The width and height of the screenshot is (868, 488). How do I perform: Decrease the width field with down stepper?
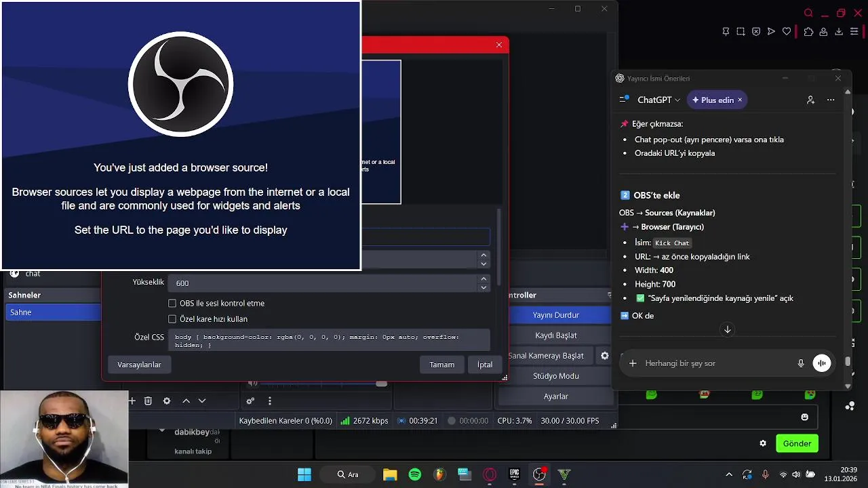pyautogui.click(x=484, y=264)
